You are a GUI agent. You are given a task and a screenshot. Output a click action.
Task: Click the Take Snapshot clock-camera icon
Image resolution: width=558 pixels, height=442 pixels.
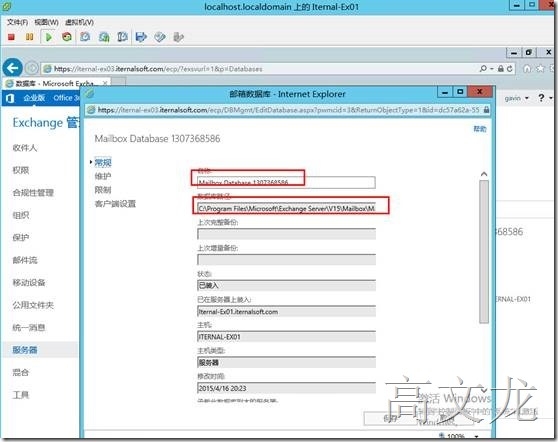click(x=85, y=37)
